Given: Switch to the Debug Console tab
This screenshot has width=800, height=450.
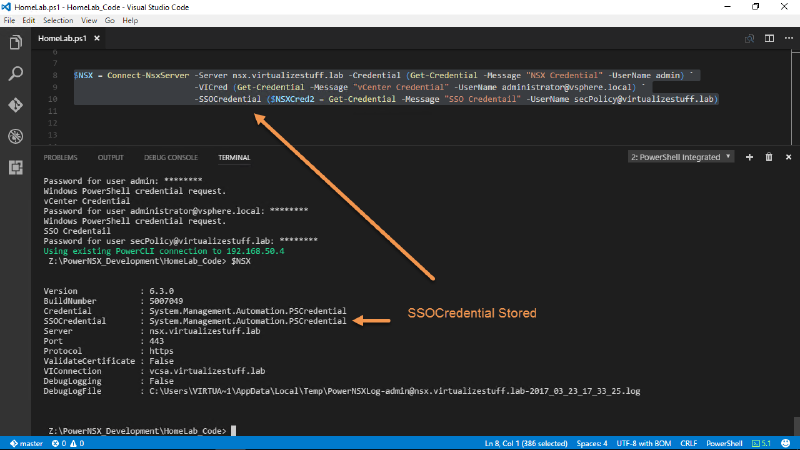Looking at the screenshot, I should 171,158.
